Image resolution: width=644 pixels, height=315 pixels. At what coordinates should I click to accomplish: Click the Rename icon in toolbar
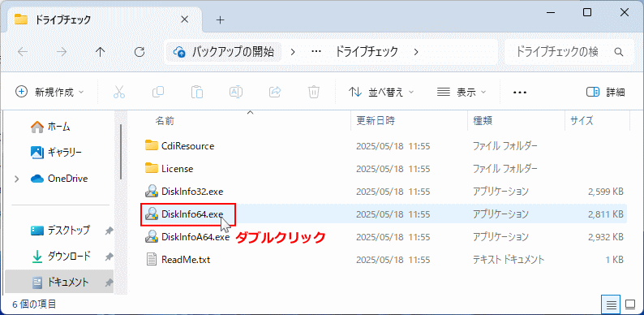tap(236, 92)
